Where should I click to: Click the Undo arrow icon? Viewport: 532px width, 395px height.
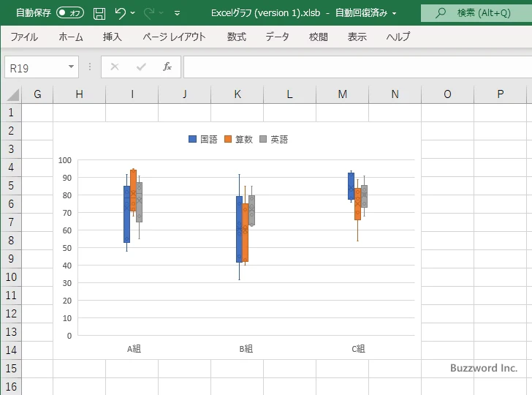(x=120, y=13)
